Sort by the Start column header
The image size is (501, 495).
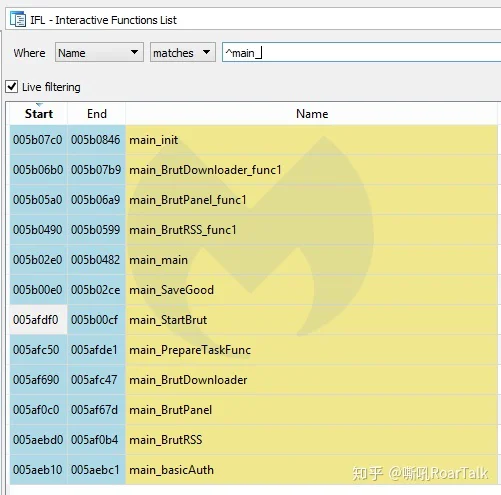tap(39, 114)
